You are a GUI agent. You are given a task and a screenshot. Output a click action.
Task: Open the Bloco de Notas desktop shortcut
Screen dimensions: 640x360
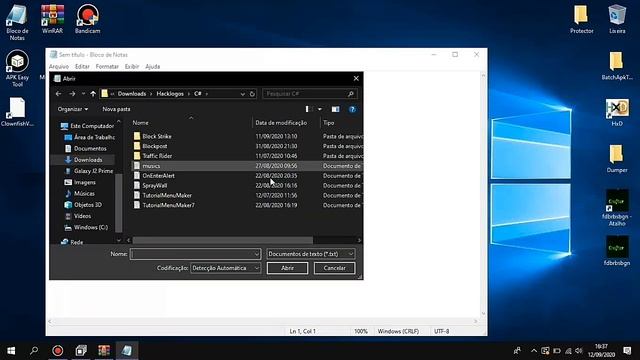pos(17,22)
